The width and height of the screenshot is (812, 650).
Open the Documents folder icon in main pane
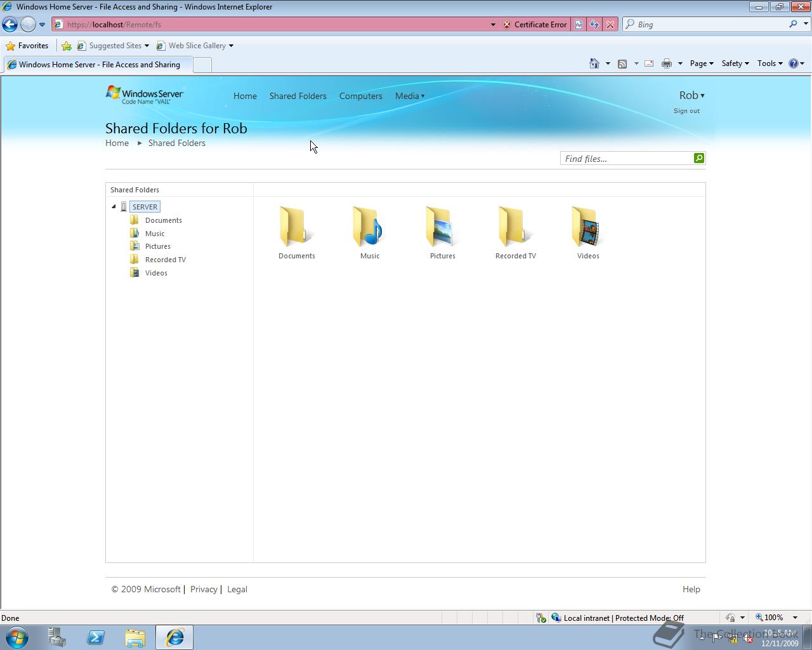tap(296, 227)
